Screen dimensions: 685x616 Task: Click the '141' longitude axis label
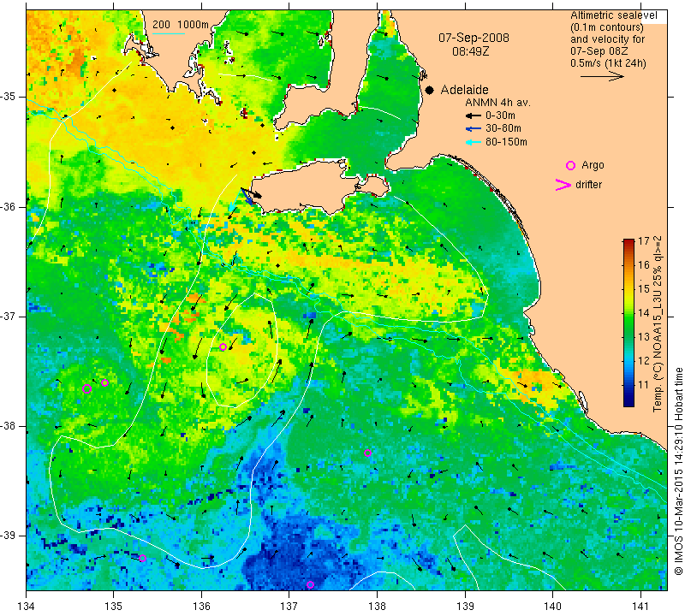pos(640,607)
